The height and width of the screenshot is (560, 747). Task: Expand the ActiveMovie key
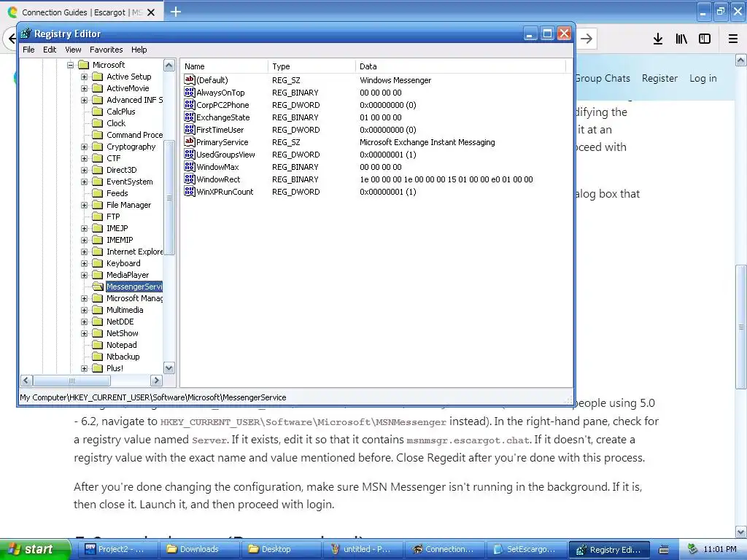[85, 88]
